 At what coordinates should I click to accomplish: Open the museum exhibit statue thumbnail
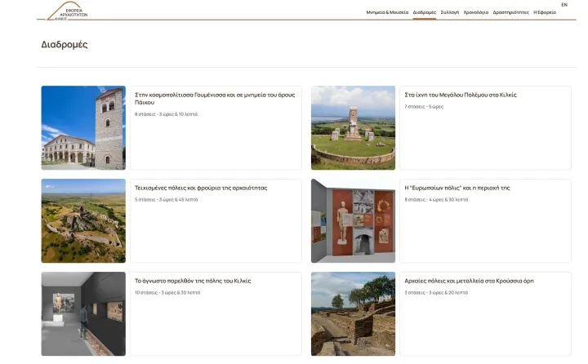point(353,220)
